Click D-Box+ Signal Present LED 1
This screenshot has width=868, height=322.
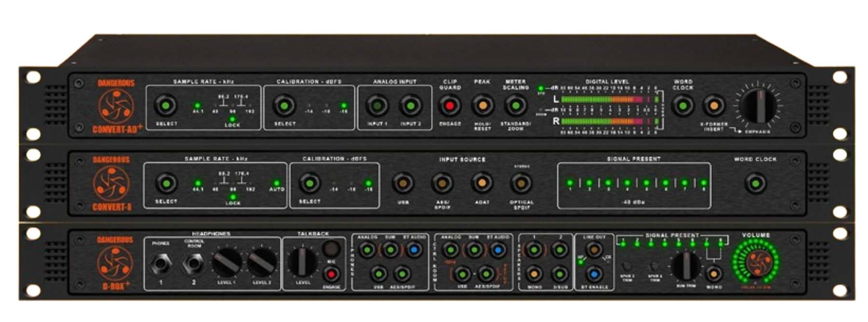point(623,245)
